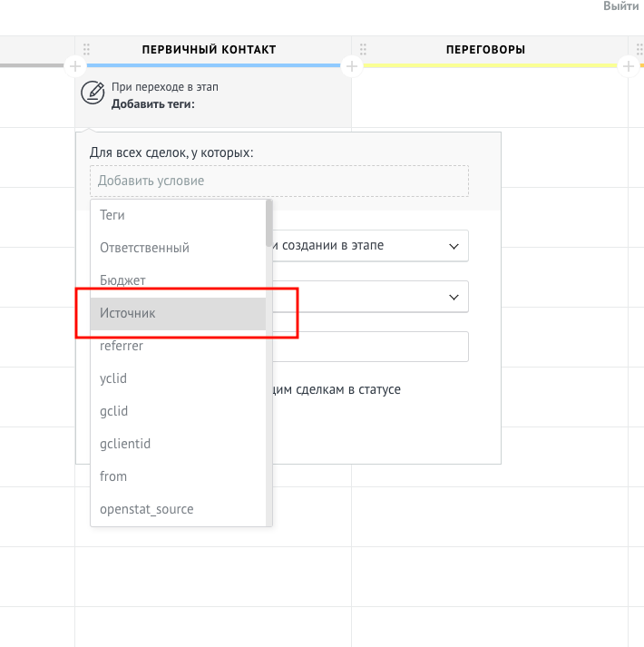Click the edit pencil icon for Добавить теги
The height and width of the screenshot is (647, 644).
point(93,93)
